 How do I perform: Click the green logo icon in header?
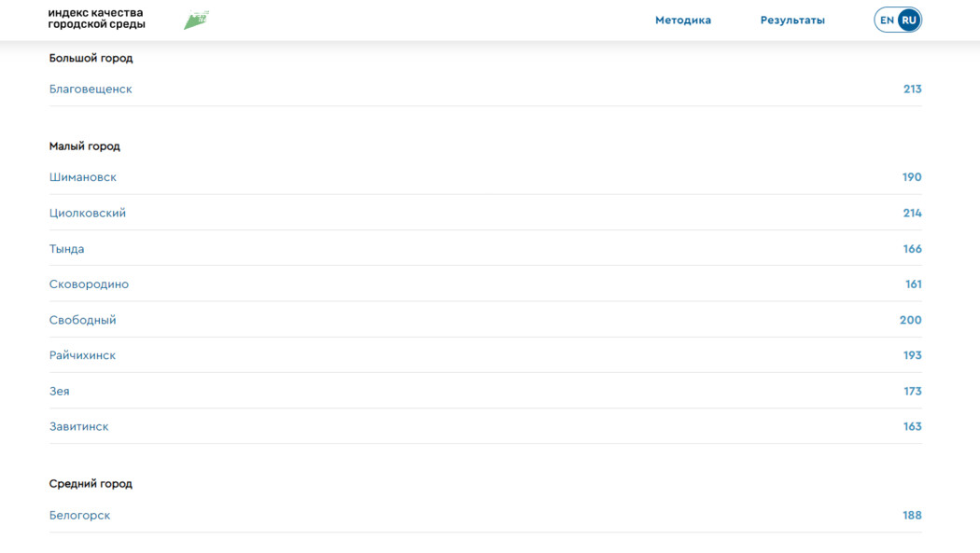(196, 20)
